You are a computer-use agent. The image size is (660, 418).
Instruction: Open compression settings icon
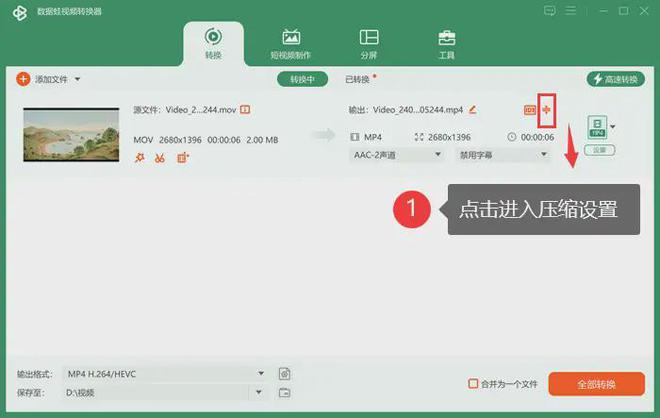546,110
